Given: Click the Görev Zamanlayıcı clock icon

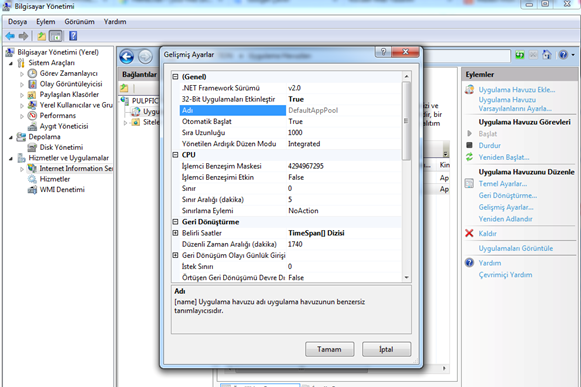Looking at the screenshot, I should [x=33, y=73].
